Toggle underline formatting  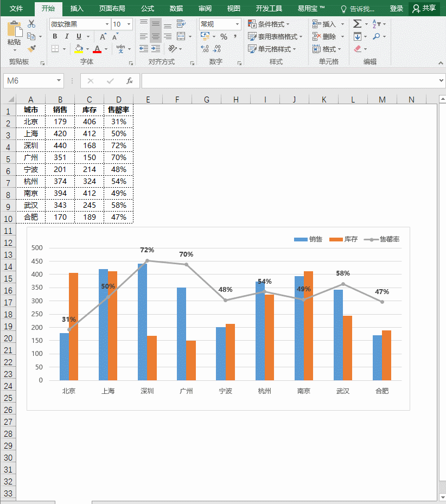point(79,36)
